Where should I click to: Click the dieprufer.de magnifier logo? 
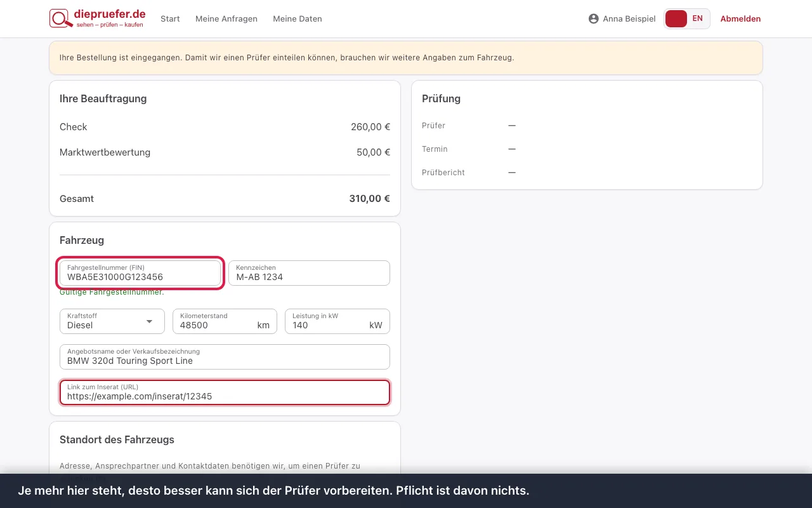[61, 18]
